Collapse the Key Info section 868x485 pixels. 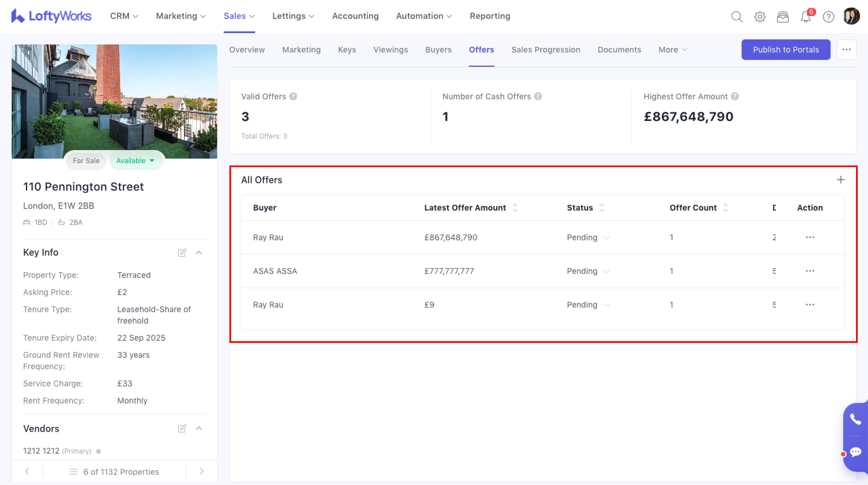pyautogui.click(x=199, y=252)
